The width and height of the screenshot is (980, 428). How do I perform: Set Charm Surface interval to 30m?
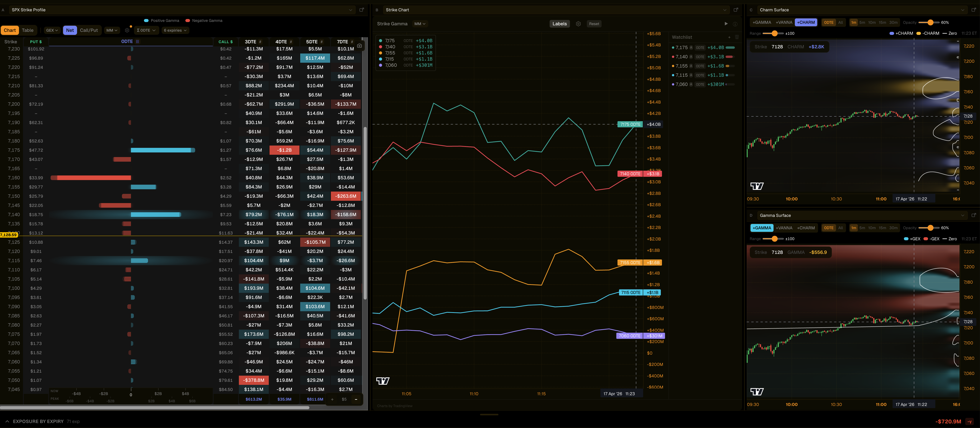click(x=893, y=22)
